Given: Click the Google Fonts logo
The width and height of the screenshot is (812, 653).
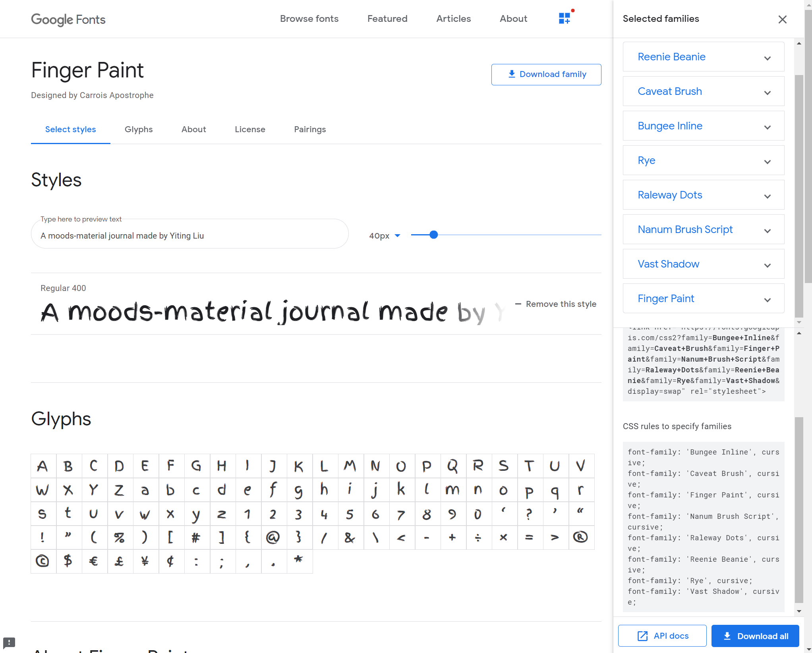Looking at the screenshot, I should pos(68,19).
